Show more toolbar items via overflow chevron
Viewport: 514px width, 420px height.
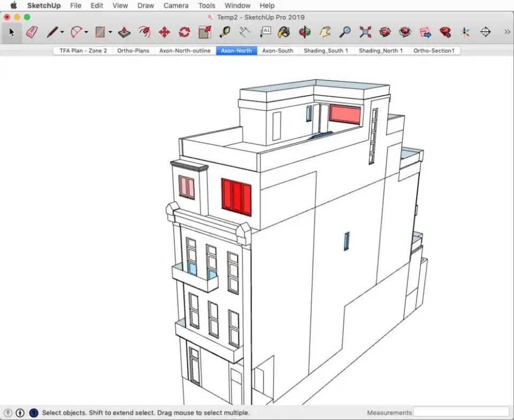(507, 32)
